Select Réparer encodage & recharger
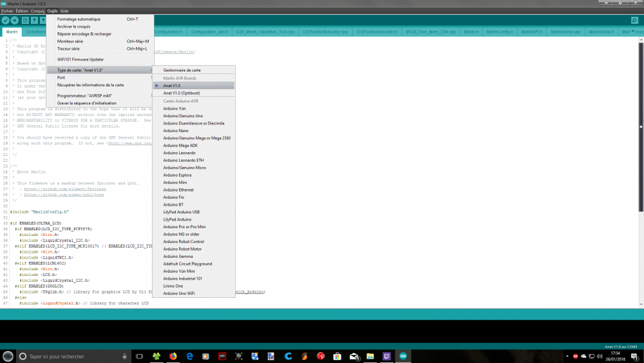The width and height of the screenshot is (644, 363). (100, 34)
